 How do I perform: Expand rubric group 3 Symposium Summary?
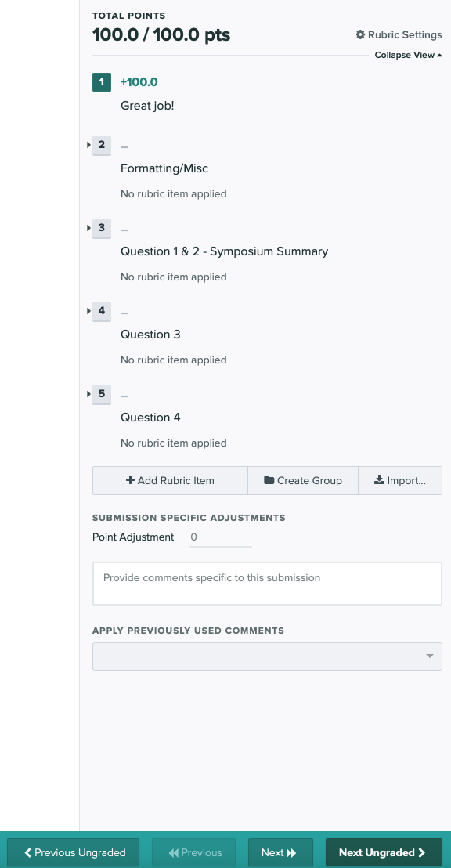coord(89,228)
